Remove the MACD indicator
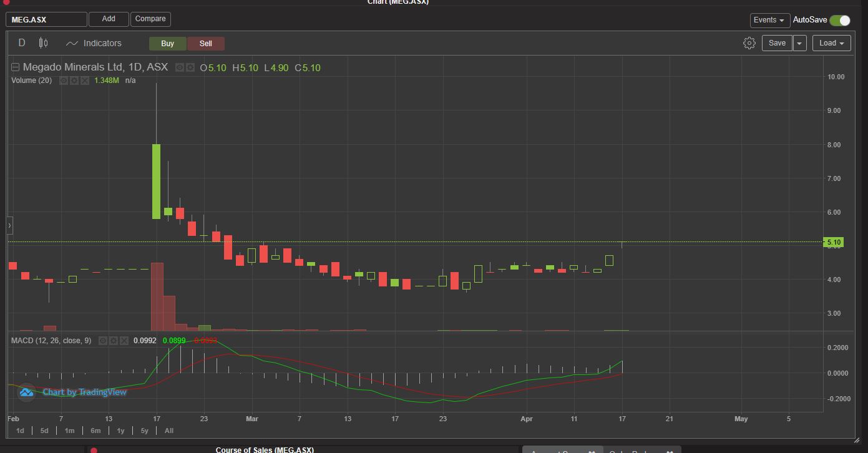This screenshot has height=453, width=868. (124, 341)
